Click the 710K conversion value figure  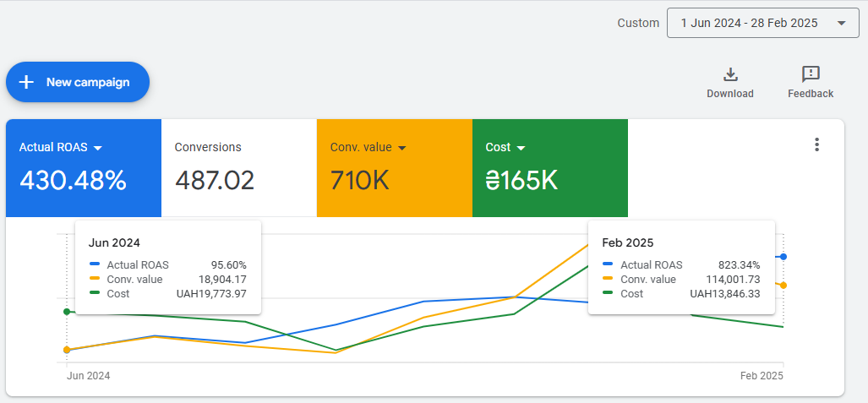point(360,181)
